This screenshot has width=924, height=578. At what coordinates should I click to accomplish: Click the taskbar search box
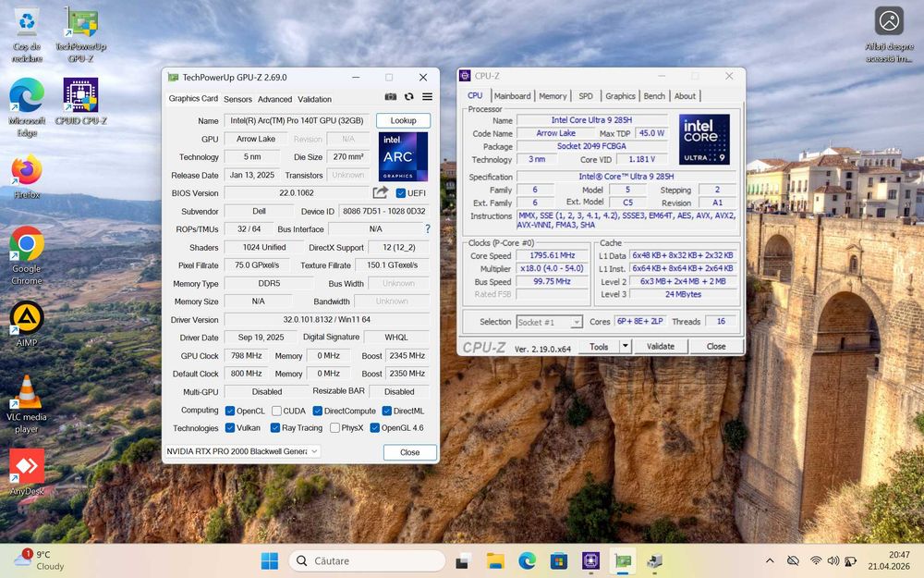click(x=367, y=560)
